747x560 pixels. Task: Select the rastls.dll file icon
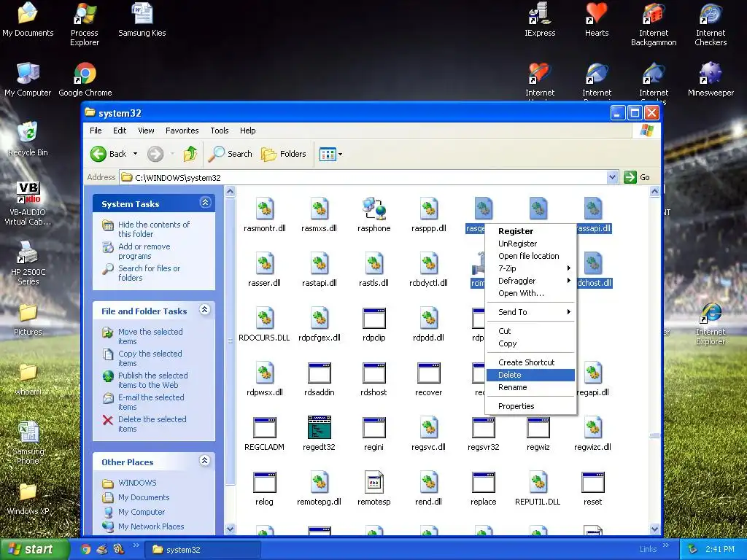pos(374,264)
